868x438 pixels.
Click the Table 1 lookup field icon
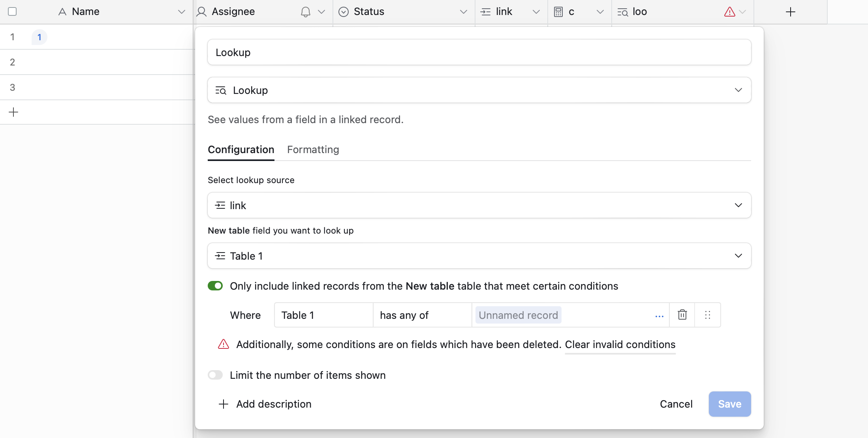220,255
